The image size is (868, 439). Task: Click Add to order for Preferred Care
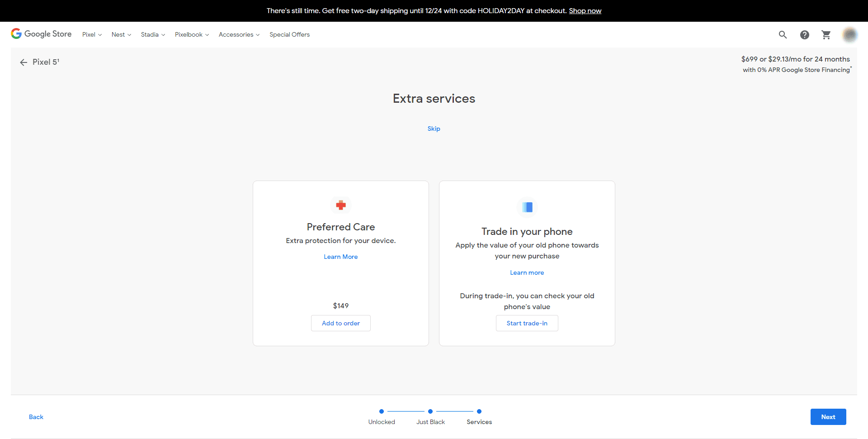340,323
